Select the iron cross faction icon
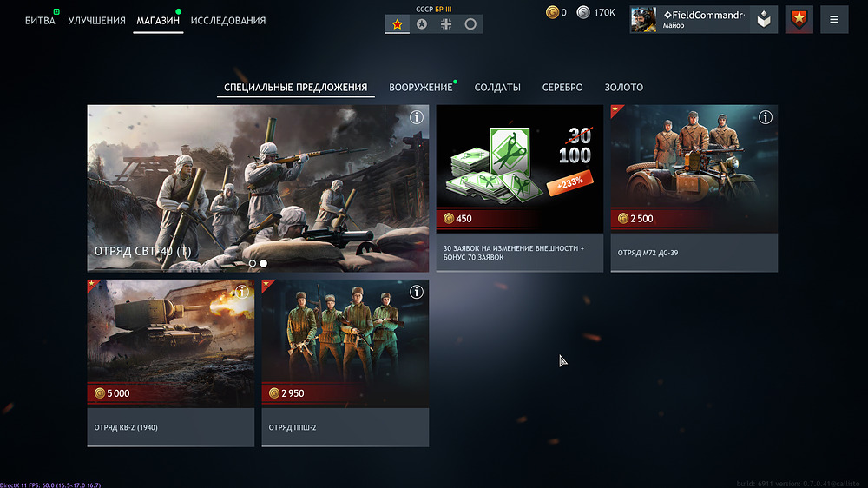 pos(445,23)
